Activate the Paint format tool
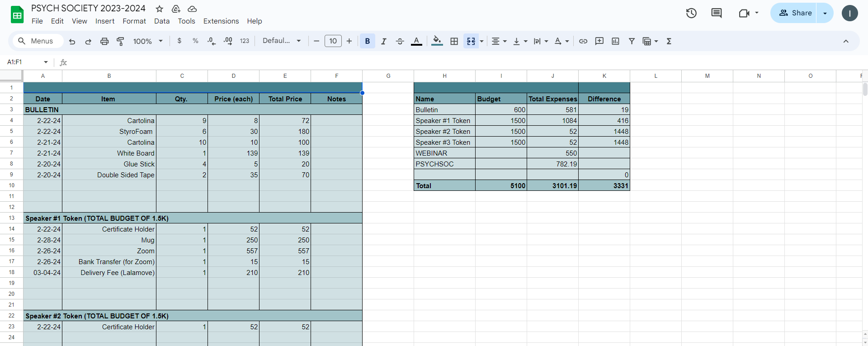The width and height of the screenshot is (868, 346). click(121, 41)
